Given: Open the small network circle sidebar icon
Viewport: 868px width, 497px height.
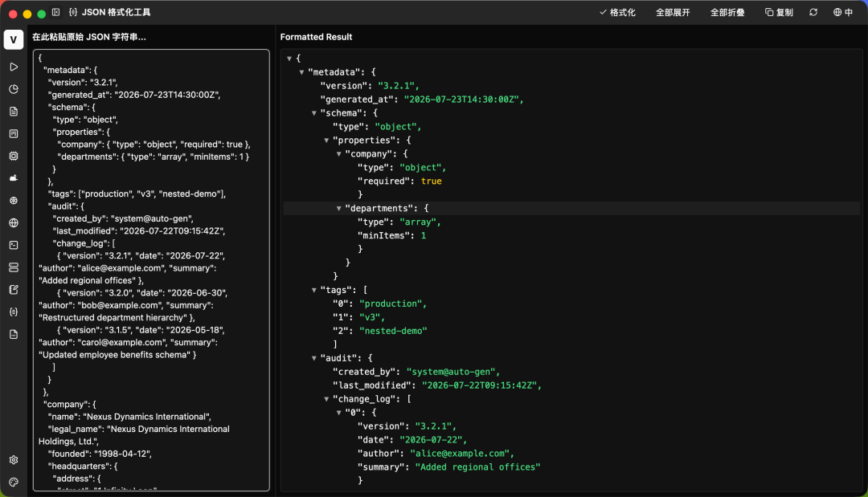Looking at the screenshot, I should 14,201.
